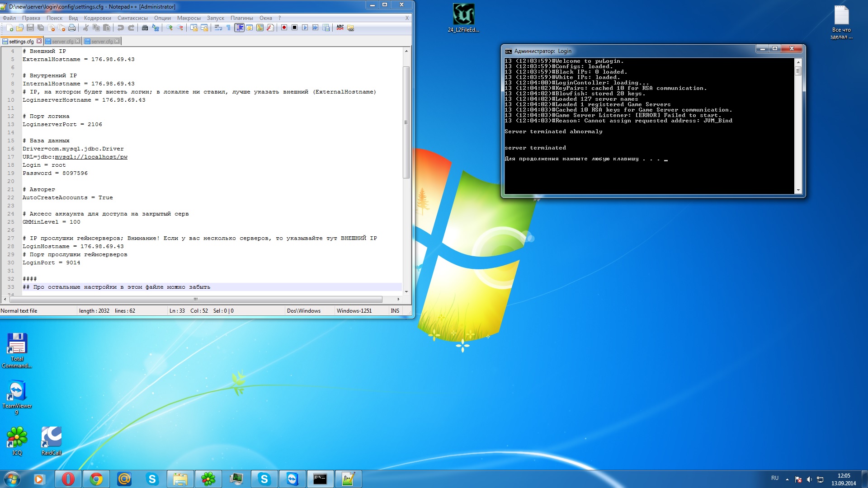Open the Windows Start button
Screen dimensions: 868x488
tap(12, 479)
